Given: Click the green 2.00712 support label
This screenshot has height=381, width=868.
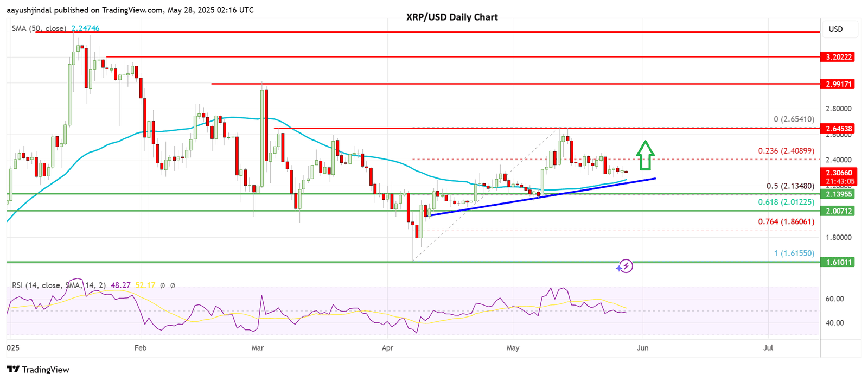Looking at the screenshot, I should pos(839,211).
